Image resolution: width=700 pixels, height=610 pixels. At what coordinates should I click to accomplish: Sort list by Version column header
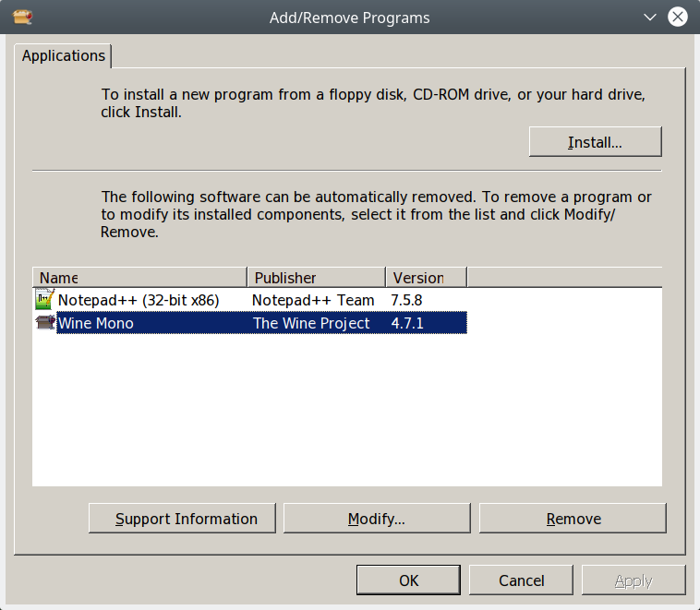point(426,278)
